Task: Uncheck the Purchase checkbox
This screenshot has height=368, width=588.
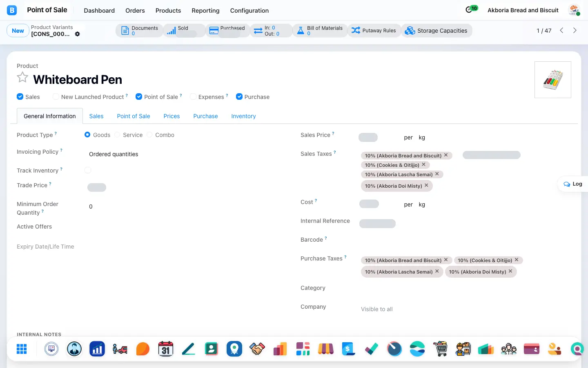Action: 239,96
